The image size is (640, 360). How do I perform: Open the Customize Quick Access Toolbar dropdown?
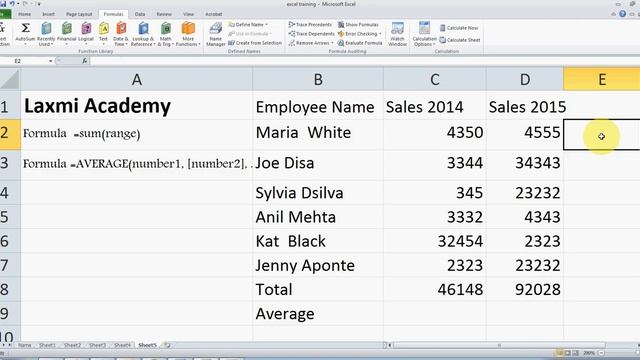39,4
